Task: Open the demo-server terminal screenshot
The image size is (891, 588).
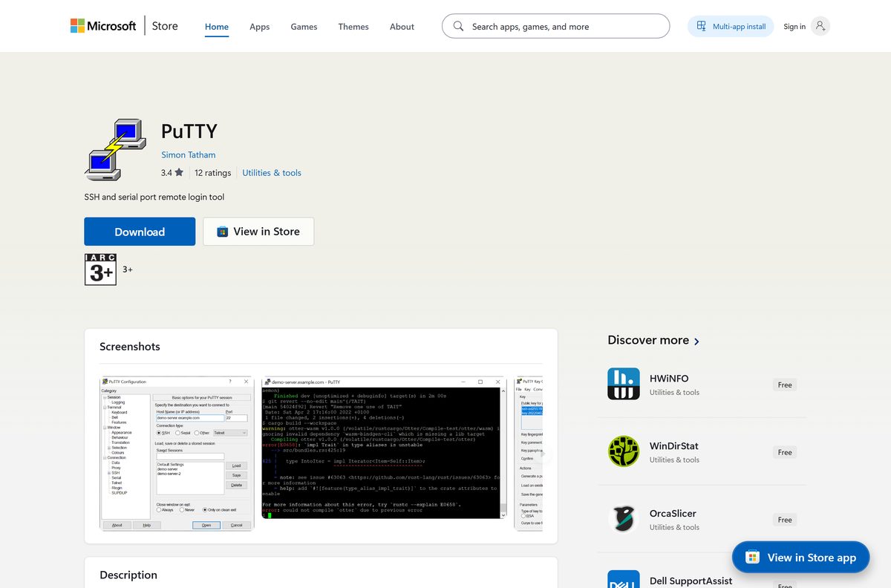Action: [385, 448]
